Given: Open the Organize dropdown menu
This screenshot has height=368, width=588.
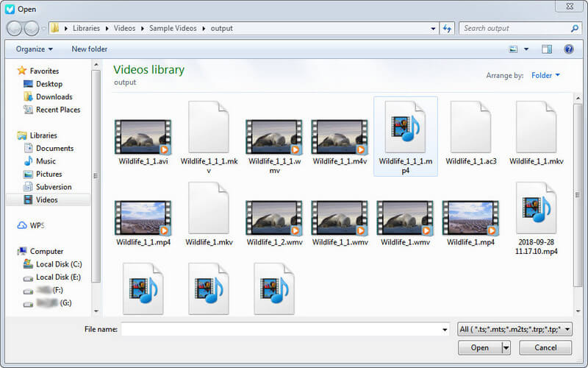Looking at the screenshot, I should (x=35, y=49).
